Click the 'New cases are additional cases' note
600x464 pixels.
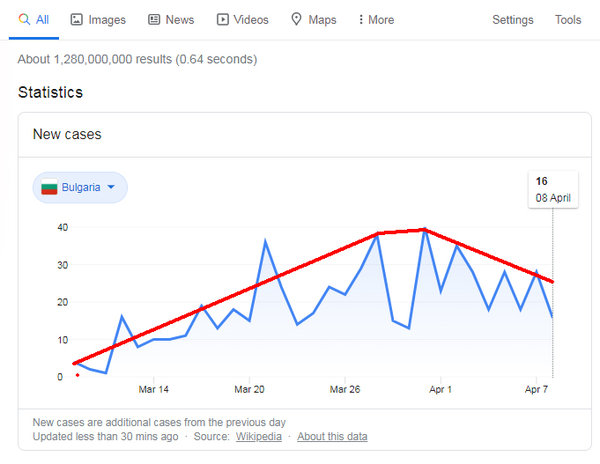(x=159, y=422)
